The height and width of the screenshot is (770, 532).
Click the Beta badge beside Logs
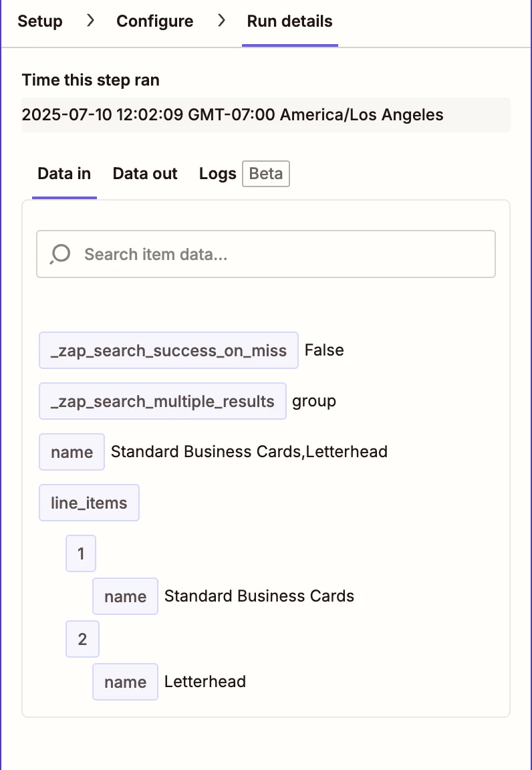coord(266,174)
